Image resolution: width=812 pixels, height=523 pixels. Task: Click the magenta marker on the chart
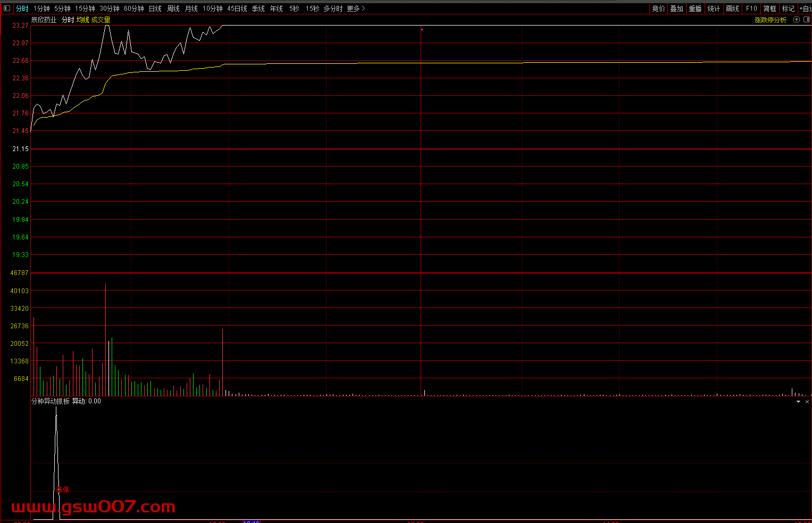pyautogui.click(x=422, y=29)
